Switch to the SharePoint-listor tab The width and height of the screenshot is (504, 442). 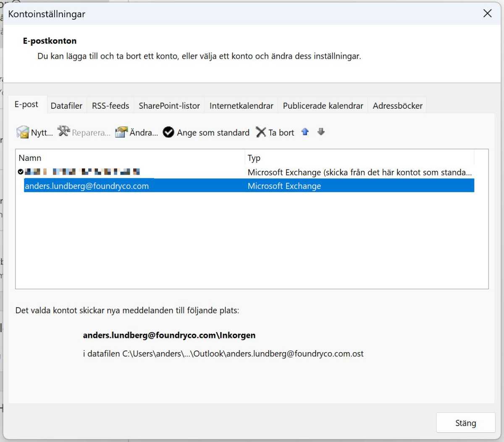pyautogui.click(x=169, y=105)
